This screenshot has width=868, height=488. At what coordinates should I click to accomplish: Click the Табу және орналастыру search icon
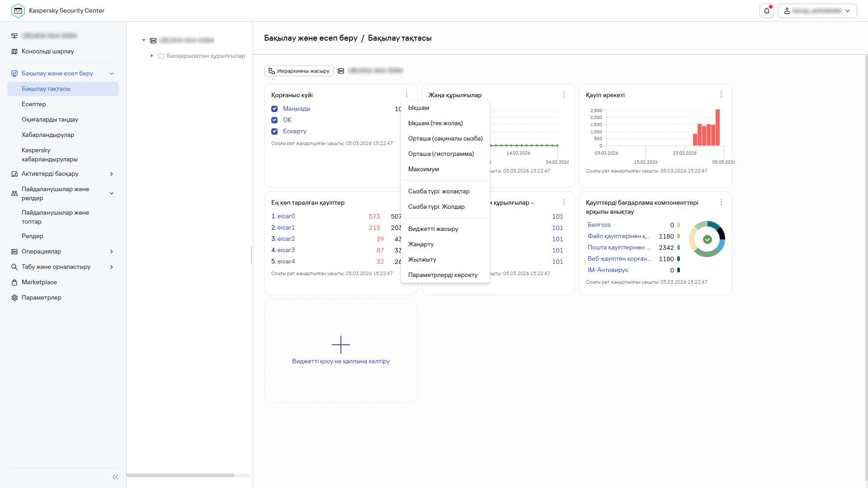tap(14, 267)
